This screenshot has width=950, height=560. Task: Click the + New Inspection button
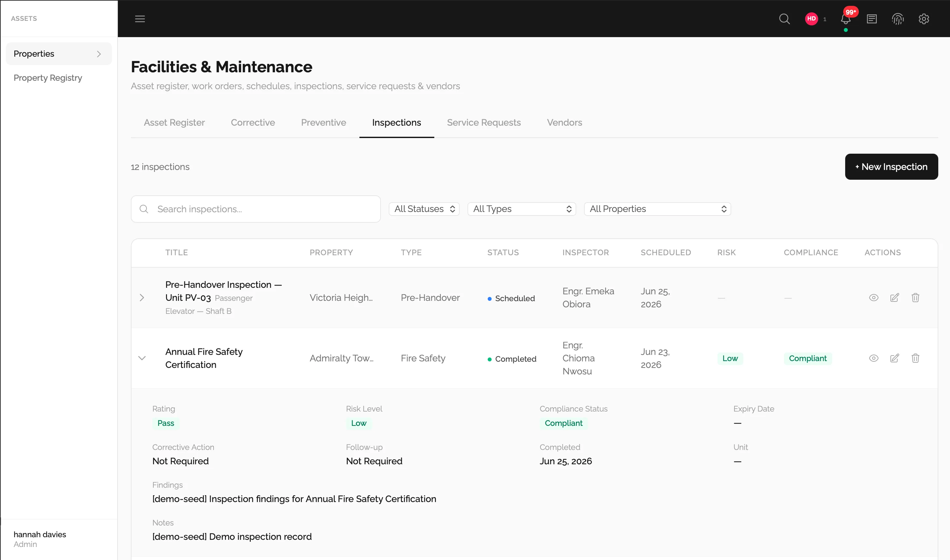pyautogui.click(x=891, y=167)
